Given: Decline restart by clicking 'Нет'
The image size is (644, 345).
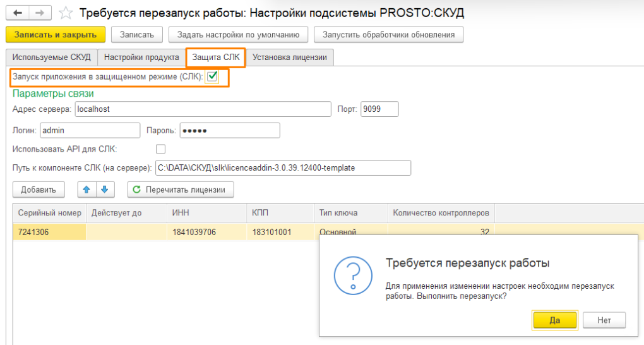Looking at the screenshot, I should point(604,320).
